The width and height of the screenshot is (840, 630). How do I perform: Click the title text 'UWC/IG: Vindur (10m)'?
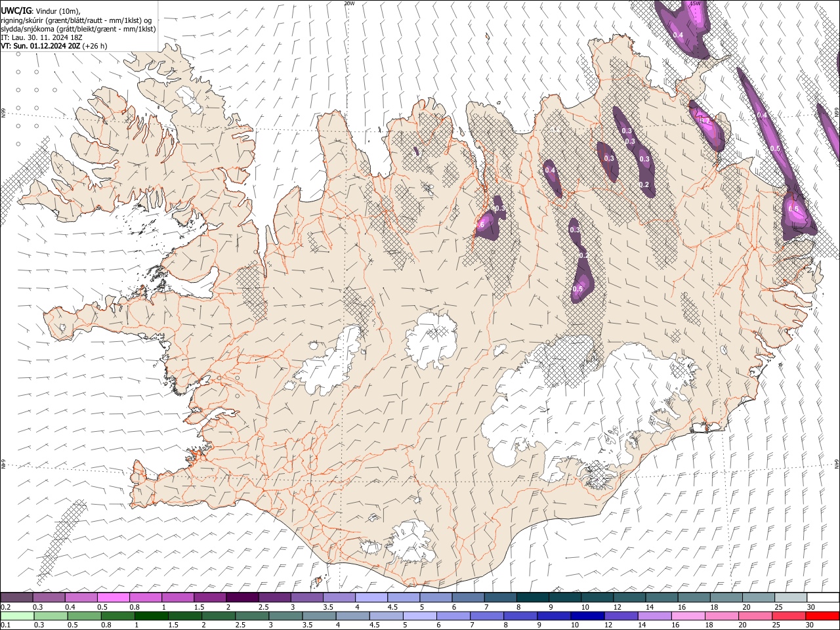tap(41, 10)
